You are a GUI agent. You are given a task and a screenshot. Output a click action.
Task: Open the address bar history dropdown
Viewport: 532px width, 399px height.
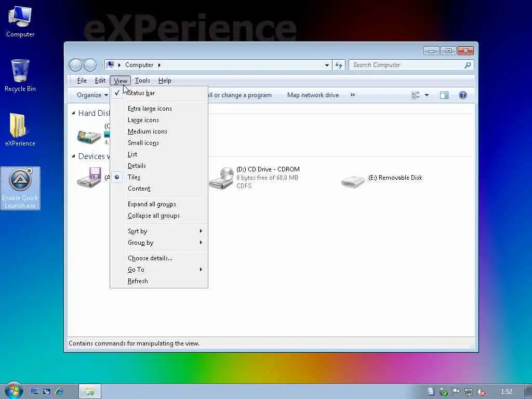[327, 65]
